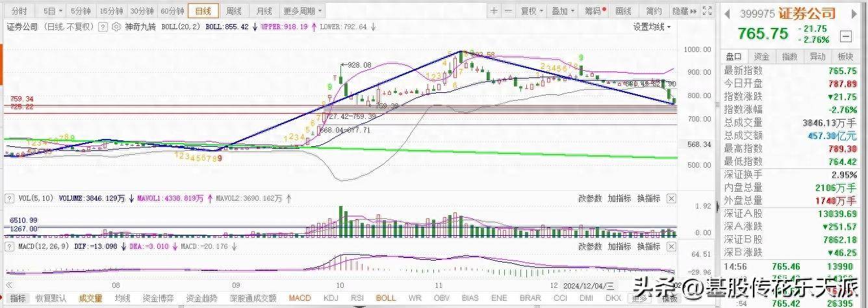Click the UPPER up-arrow indicator after 918.19
This screenshot has width=868, height=308.
click(314, 27)
